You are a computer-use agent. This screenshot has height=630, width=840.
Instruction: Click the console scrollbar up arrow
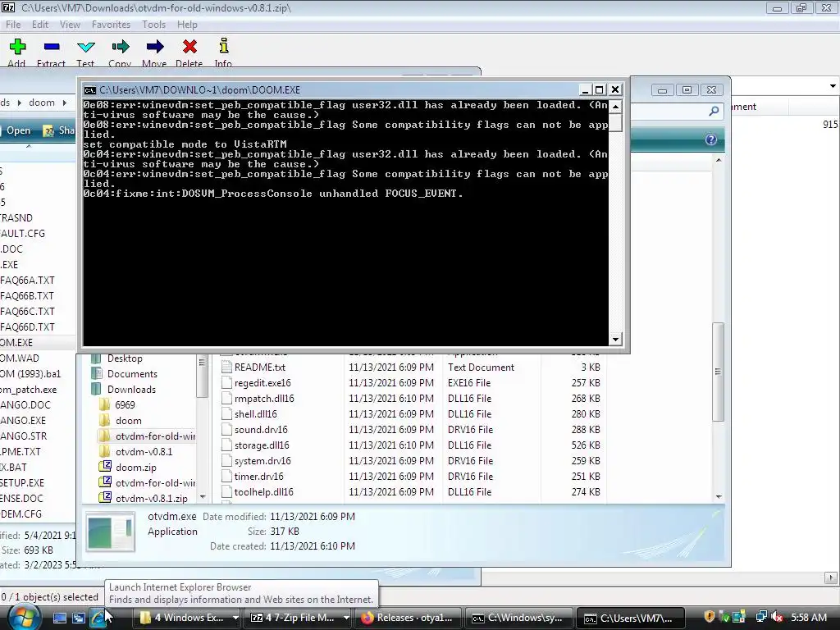615,107
